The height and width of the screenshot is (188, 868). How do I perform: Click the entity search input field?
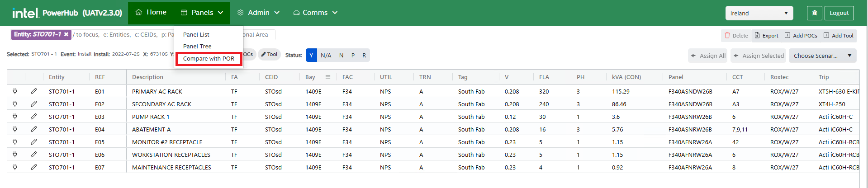(122, 34)
